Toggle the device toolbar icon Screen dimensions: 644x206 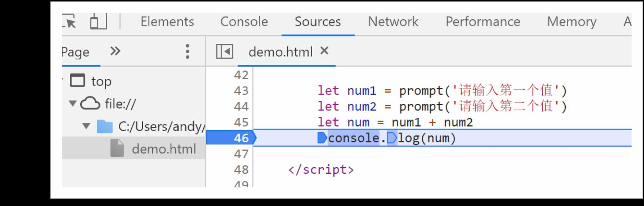click(x=98, y=21)
